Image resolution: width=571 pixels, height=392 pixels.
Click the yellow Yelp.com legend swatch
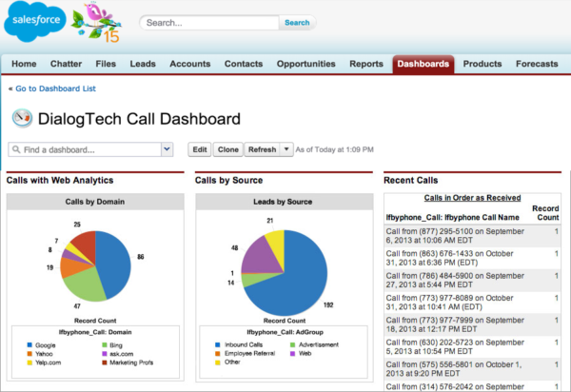(x=30, y=363)
